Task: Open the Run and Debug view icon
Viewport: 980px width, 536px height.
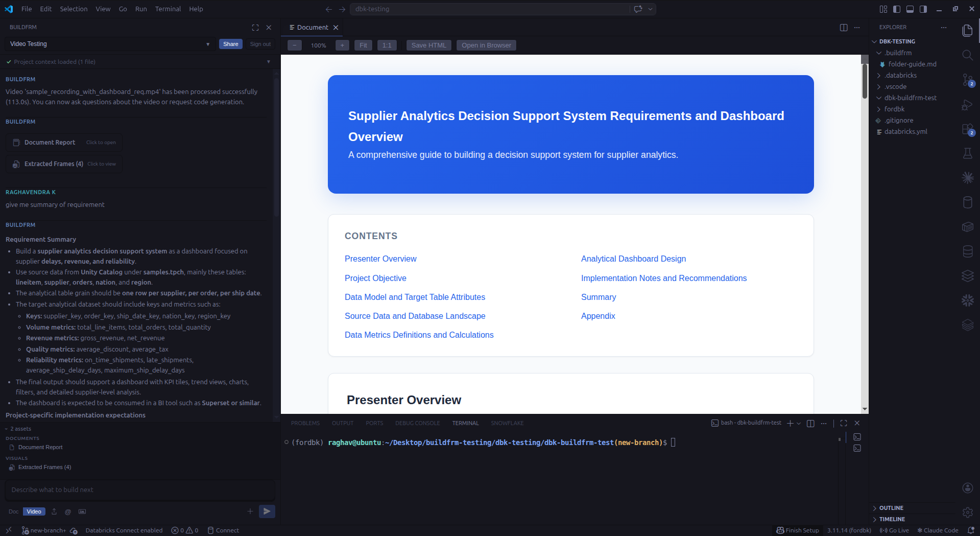Action: [967, 105]
